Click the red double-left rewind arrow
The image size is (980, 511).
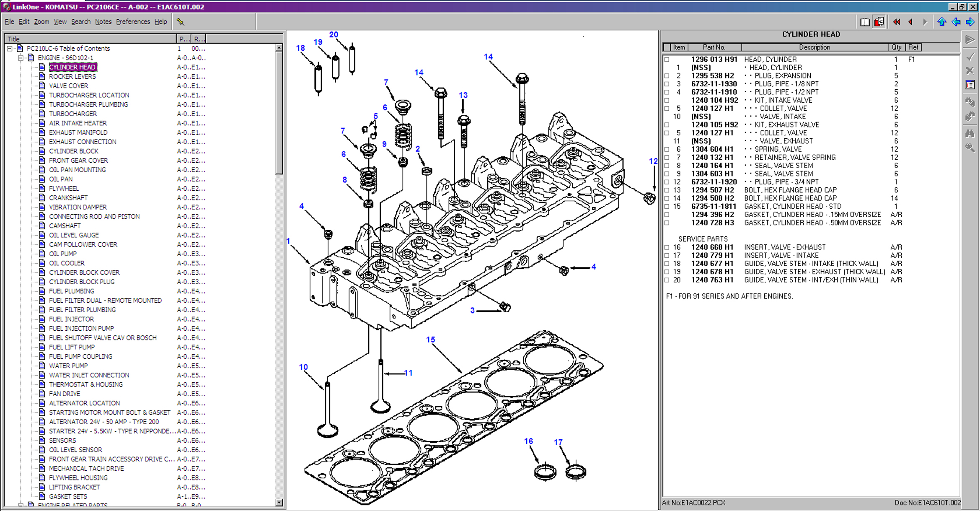pyautogui.click(x=896, y=22)
